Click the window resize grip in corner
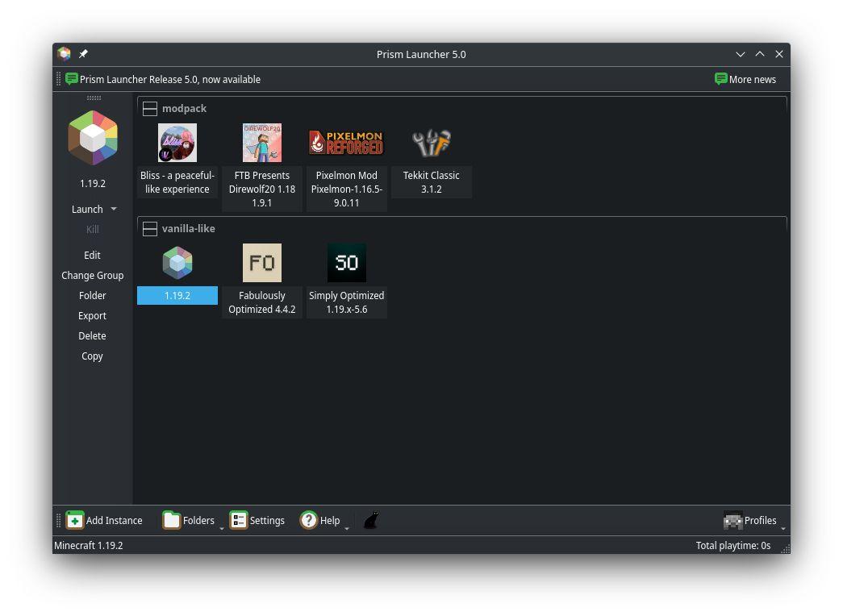The height and width of the screenshot is (616, 843). coord(785,548)
